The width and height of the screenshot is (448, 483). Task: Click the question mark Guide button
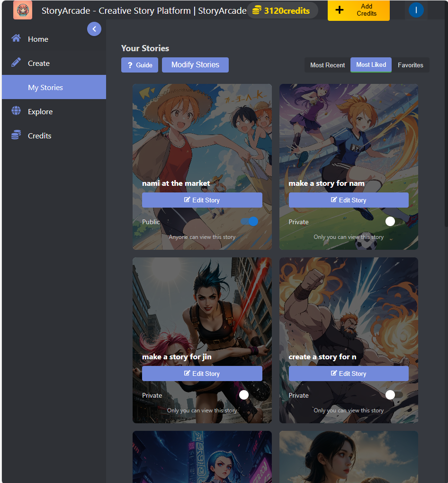(x=140, y=65)
